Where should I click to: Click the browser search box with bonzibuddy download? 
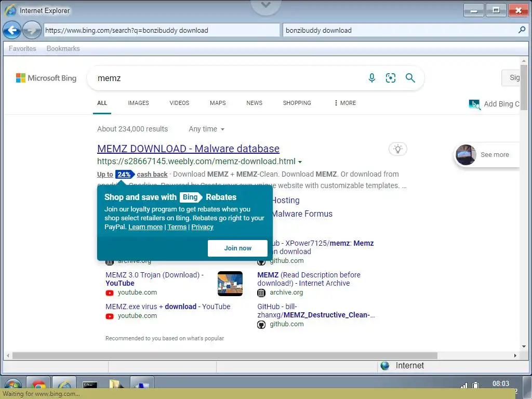click(401, 30)
